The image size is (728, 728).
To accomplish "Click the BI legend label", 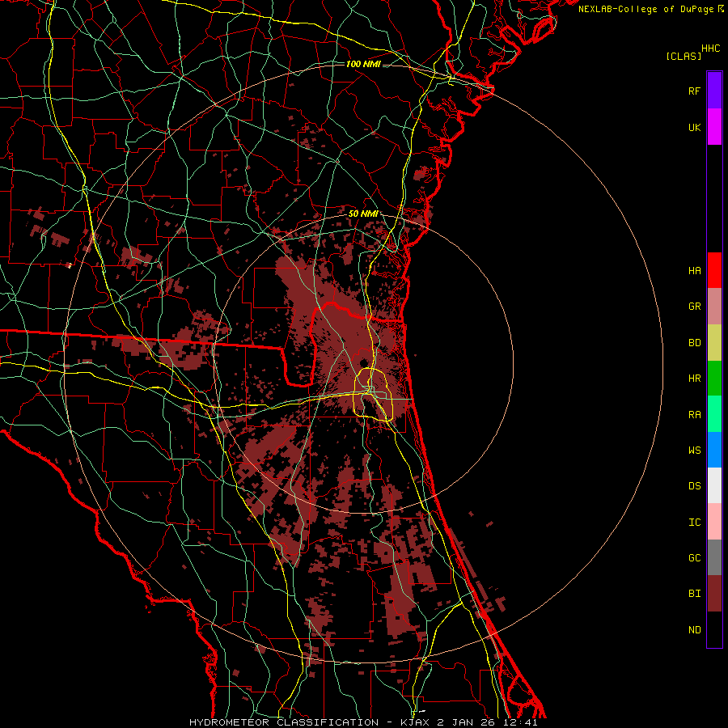I will 694,594.
